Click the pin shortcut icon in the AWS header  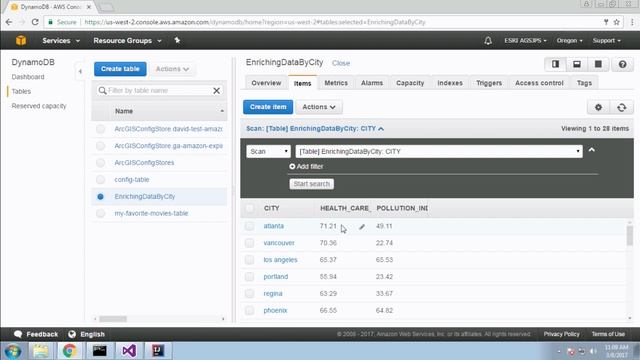click(177, 40)
